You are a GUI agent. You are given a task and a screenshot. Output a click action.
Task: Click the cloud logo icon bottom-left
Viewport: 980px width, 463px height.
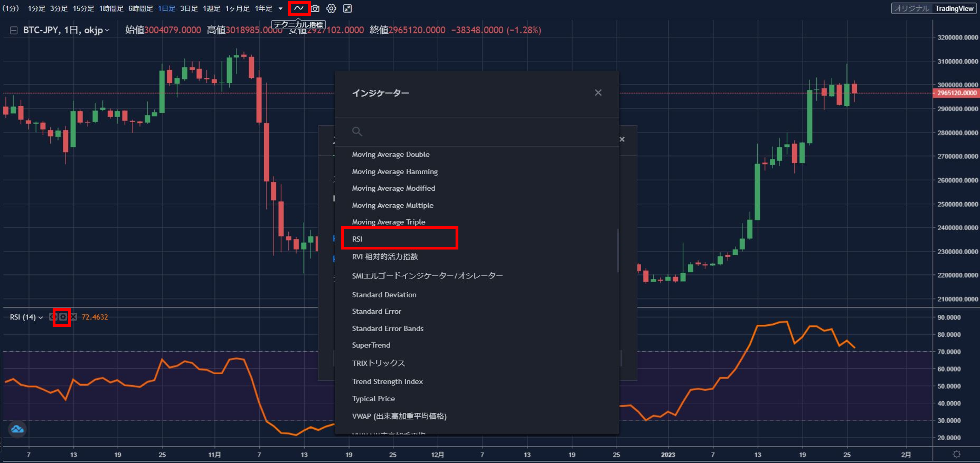tap(17, 429)
